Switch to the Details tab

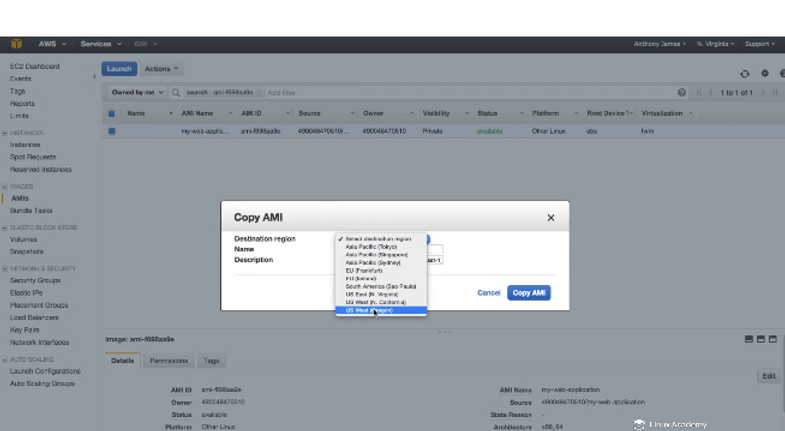tap(123, 360)
